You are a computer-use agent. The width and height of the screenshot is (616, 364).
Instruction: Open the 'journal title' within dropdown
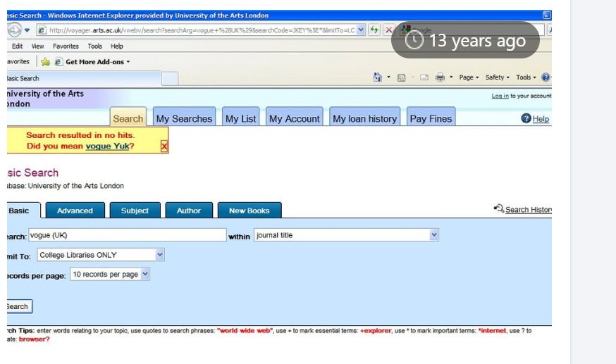click(x=346, y=235)
